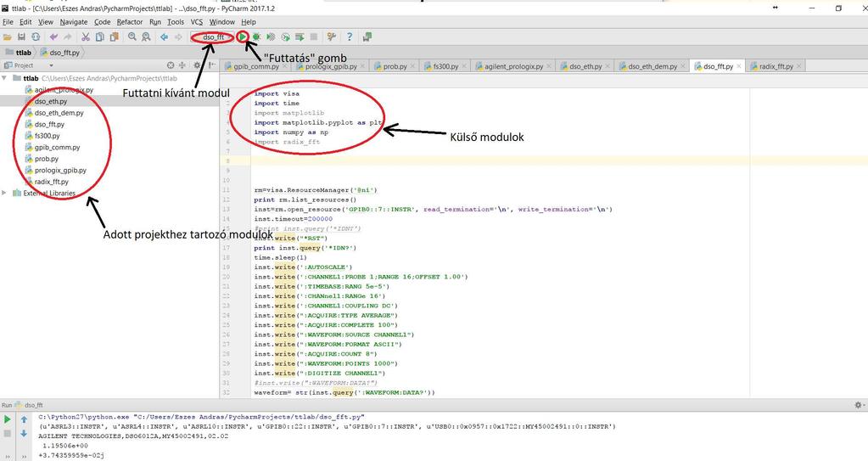Click the Run with Coverage toolbar icon
This screenshot has height=461, width=868.
click(271, 37)
